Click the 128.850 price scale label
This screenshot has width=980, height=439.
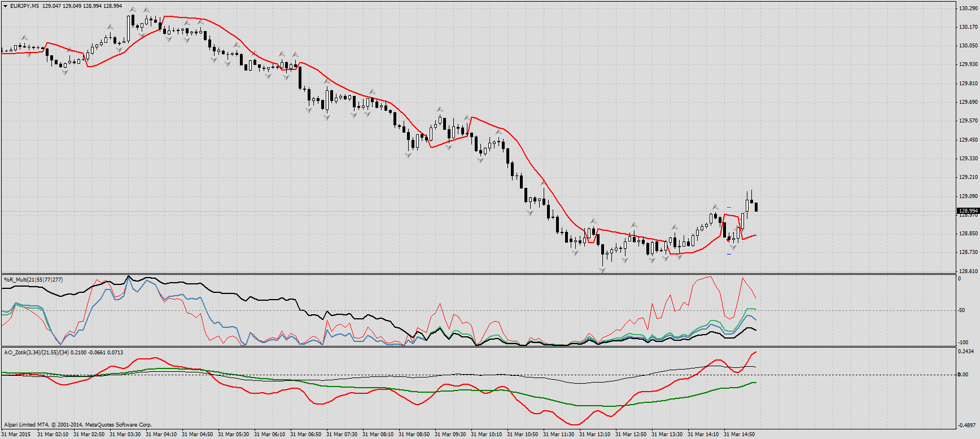(x=968, y=234)
